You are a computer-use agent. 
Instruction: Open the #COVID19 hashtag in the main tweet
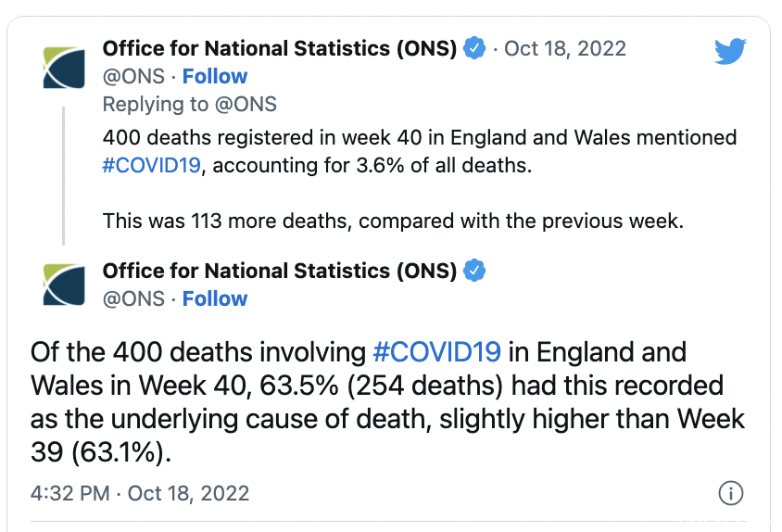(437, 352)
